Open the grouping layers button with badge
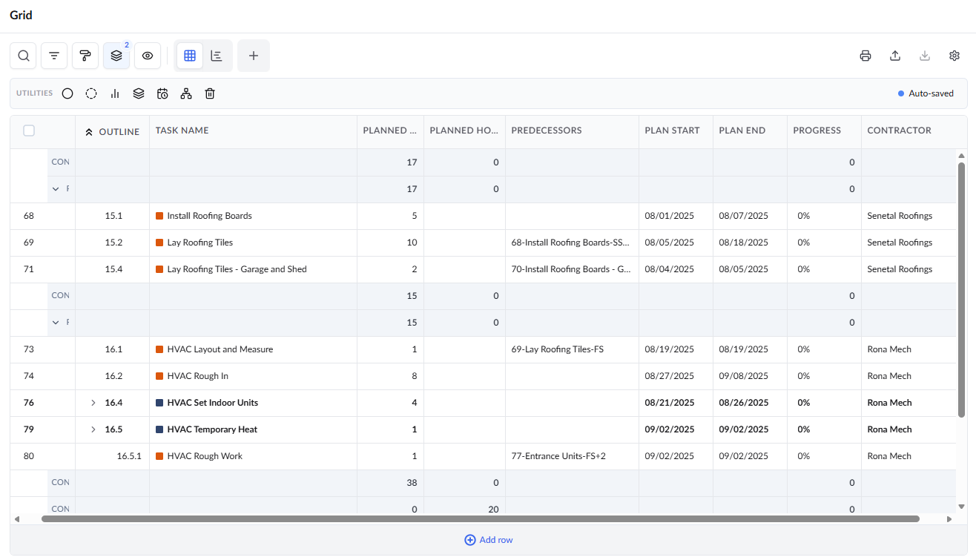976x560 pixels. coord(116,56)
